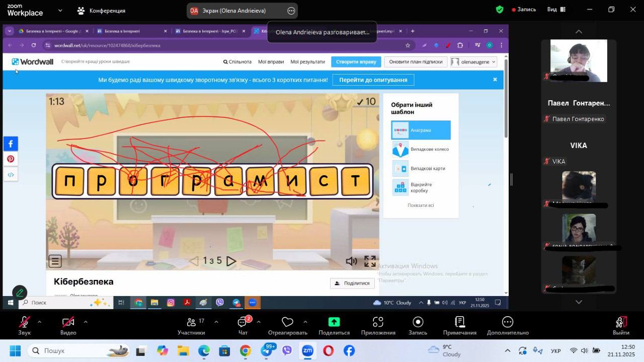Unmute the microphone in Zoom
This screenshot has height=362, width=644.
click(x=24, y=322)
